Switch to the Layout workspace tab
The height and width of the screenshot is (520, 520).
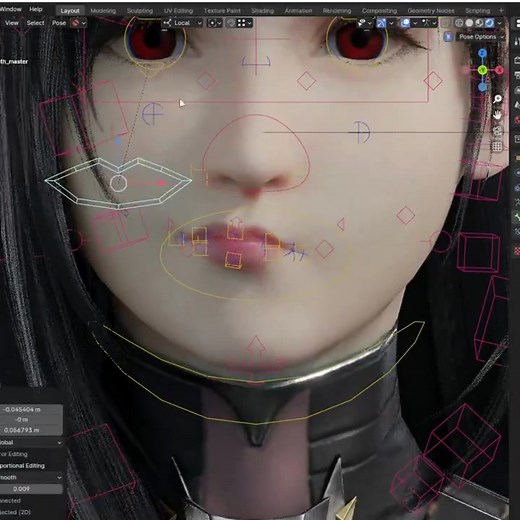click(x=70, y=11)
